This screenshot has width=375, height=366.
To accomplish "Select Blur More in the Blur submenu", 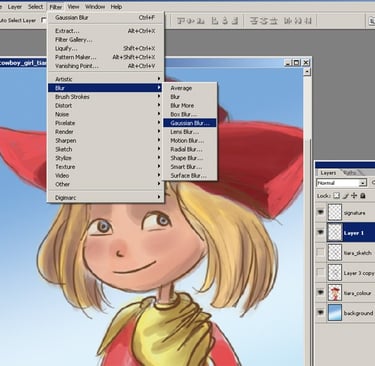I will [x=190, y=105].
